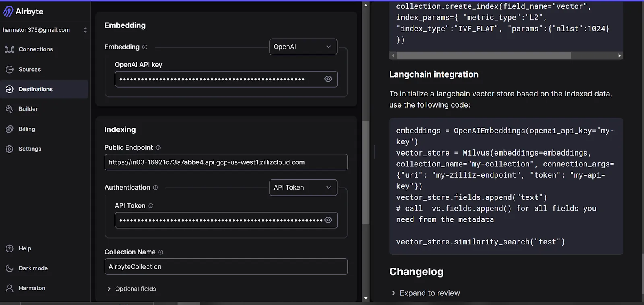The width and height of the screenshot is (644, 305).
Task: Expand the Changelog Expand to review section
Action: click(425, 293)
